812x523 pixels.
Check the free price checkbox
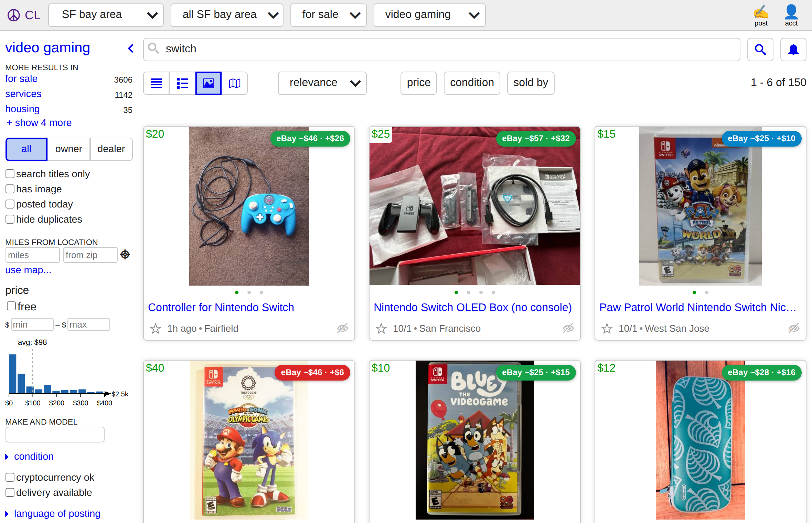tap(11, 306)
